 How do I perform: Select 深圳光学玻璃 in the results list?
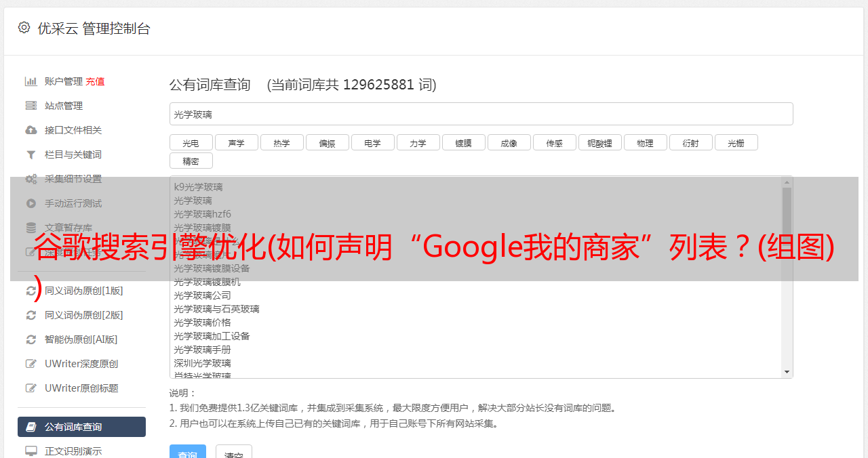click(202, 363)
